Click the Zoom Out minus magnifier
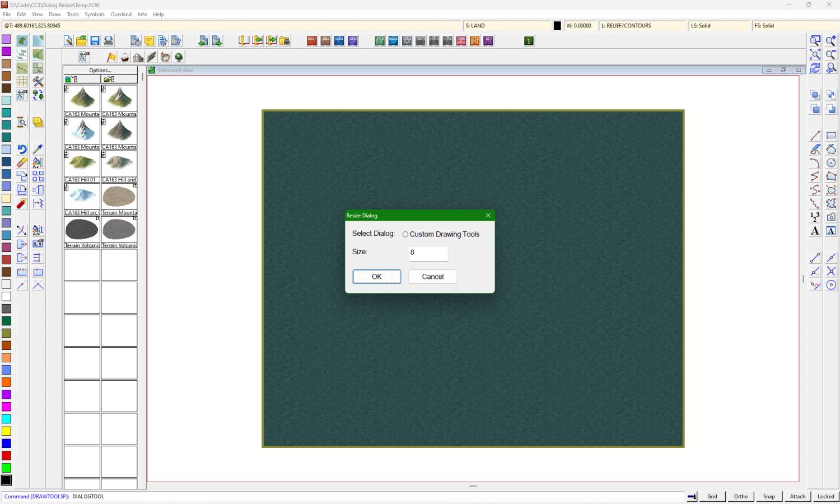The image size is (840, 504). [x=831, y=54]
